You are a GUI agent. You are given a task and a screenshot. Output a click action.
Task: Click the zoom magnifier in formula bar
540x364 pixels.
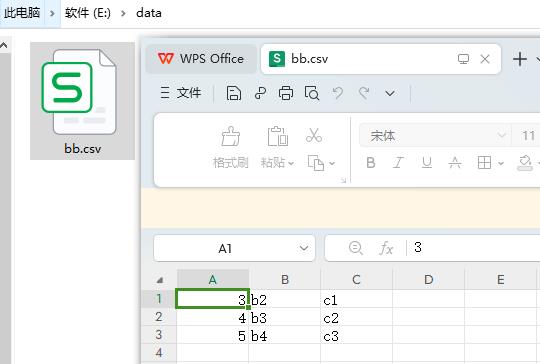pos(355,248)
